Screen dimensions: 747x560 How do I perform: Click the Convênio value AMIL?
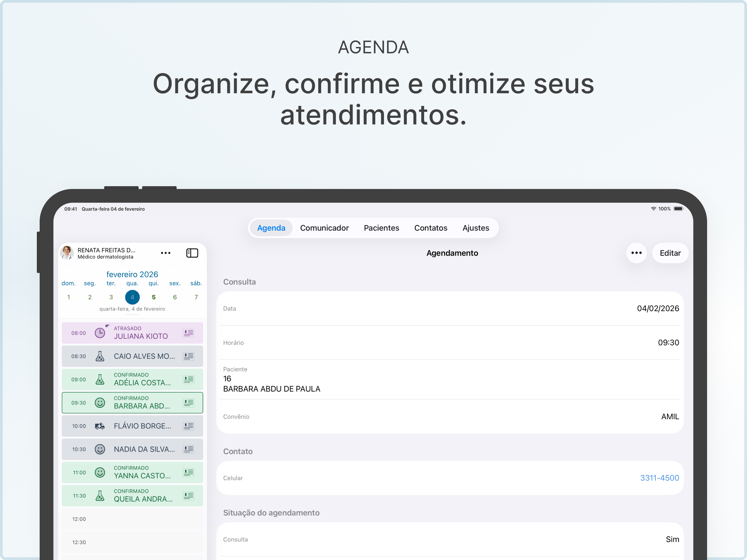(670, 416)
